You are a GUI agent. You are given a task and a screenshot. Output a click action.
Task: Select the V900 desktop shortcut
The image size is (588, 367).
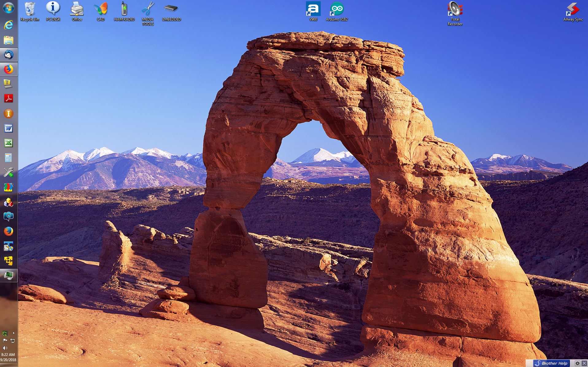(313, 12)
